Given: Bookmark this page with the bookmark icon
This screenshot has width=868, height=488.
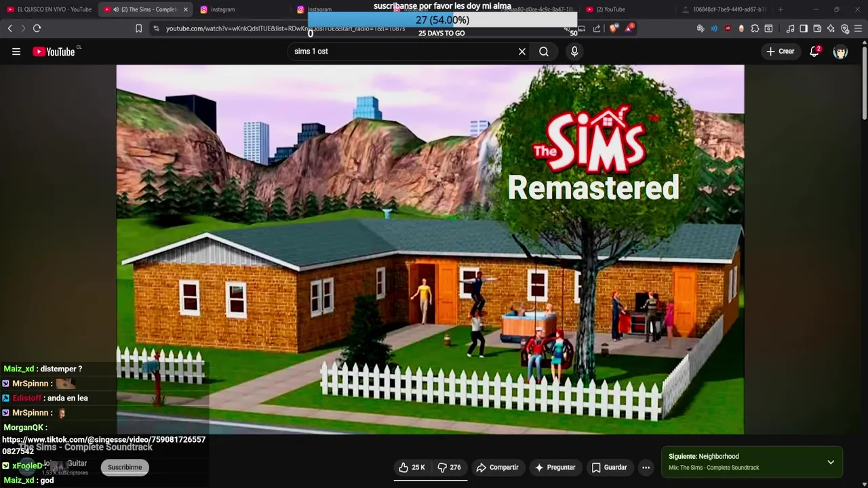Looking at the screenshot, I should [x=138, y=28].
